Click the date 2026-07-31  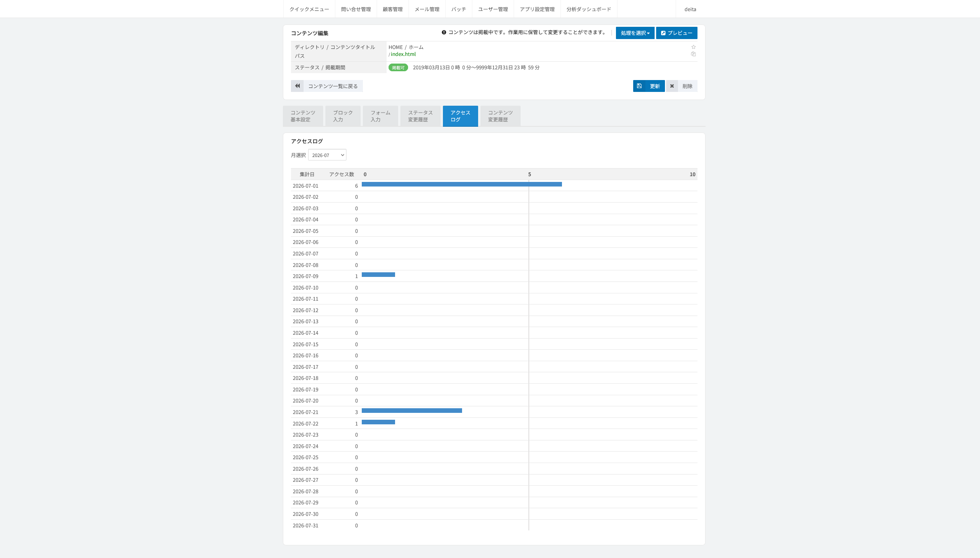point(305,526)
